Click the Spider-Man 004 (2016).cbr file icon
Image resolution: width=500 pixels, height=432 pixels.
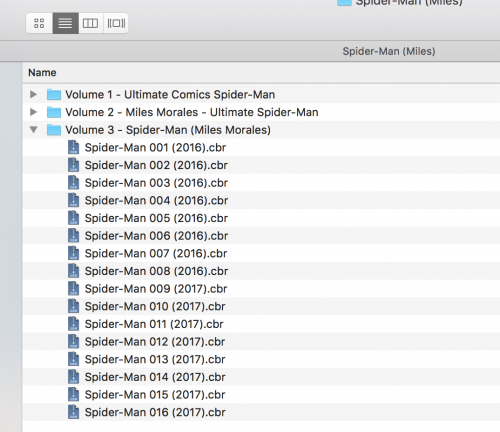73,200
